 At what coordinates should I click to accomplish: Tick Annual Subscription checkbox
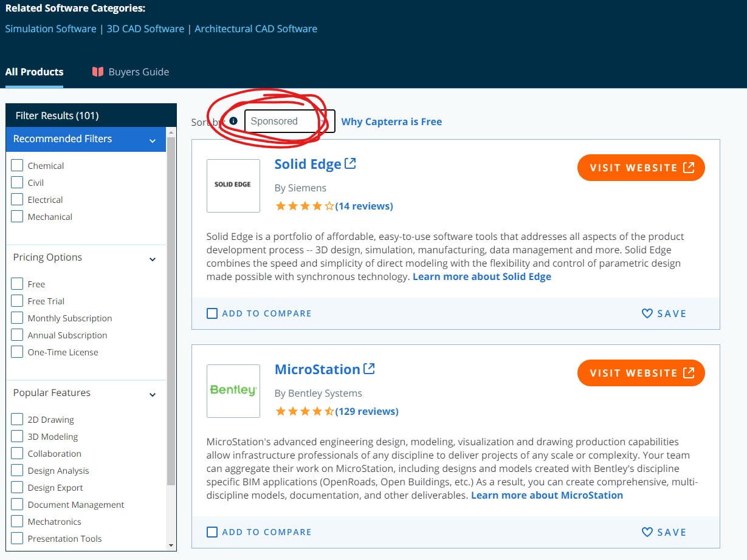(17, 335)
